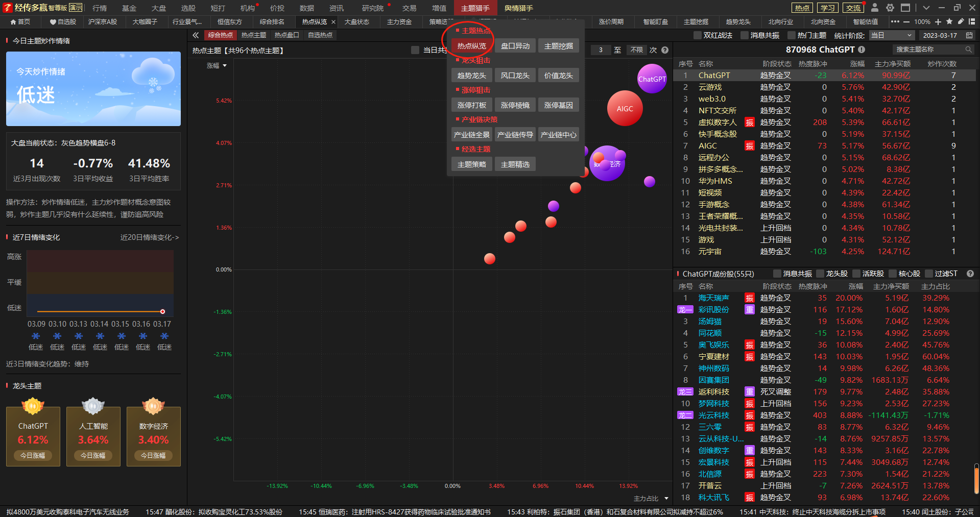980x517 pixels.
Task: Open the 主力占比 axis dropdown below chart
Action: [651, 498]
